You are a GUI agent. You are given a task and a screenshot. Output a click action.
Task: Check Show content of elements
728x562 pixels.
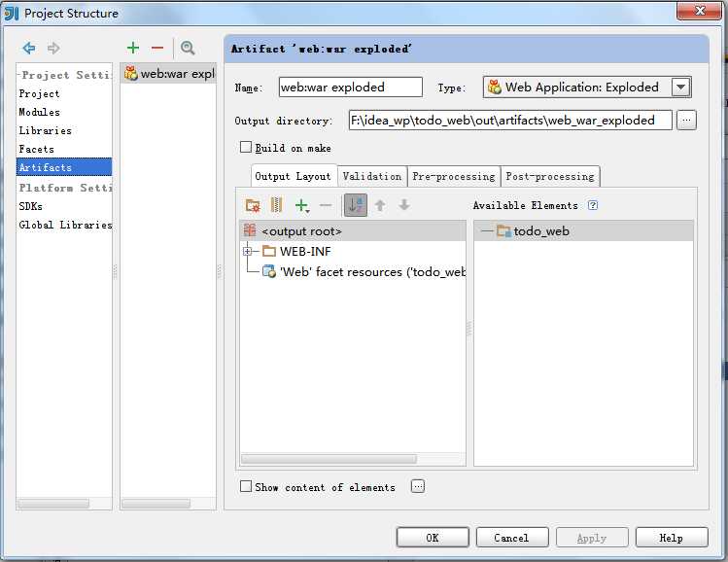(x=246, y=486)
